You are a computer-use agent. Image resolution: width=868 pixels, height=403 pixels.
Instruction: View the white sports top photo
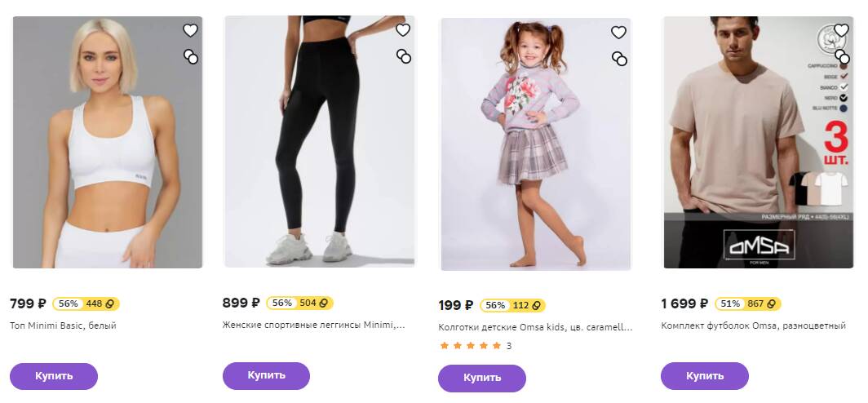coord(107,143)
